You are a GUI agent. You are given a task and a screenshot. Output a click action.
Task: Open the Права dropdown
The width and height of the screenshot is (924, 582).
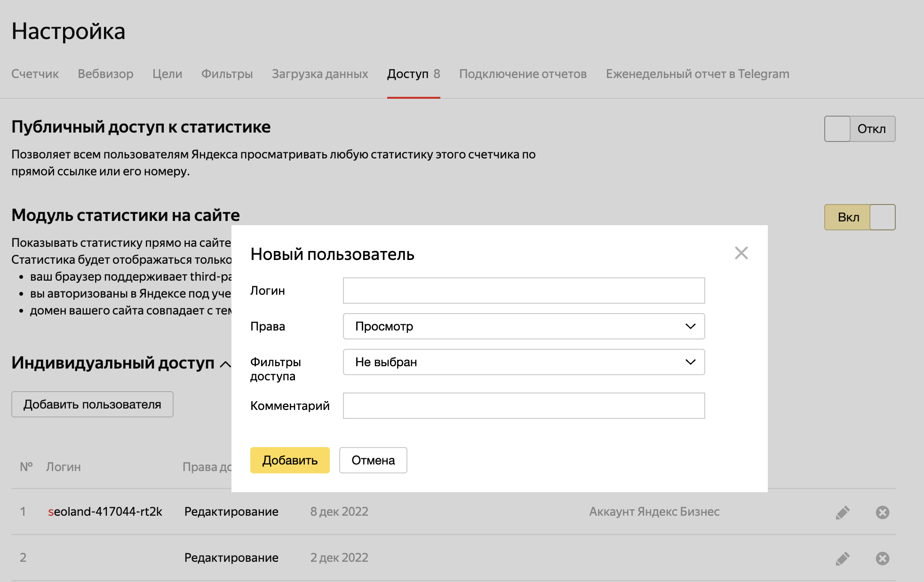(524, 326)
